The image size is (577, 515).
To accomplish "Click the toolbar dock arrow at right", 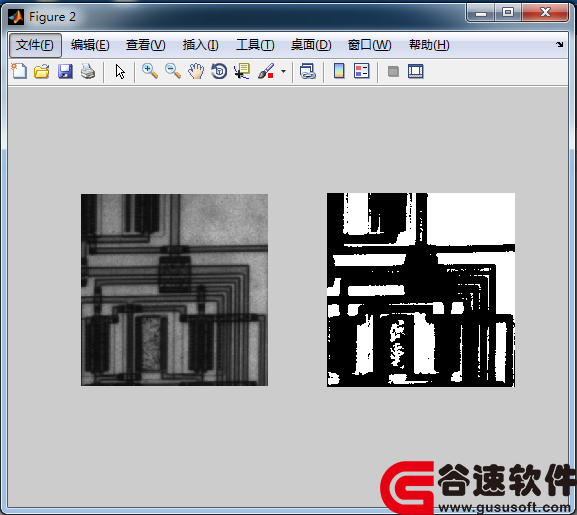I will [x=560, y=45].
